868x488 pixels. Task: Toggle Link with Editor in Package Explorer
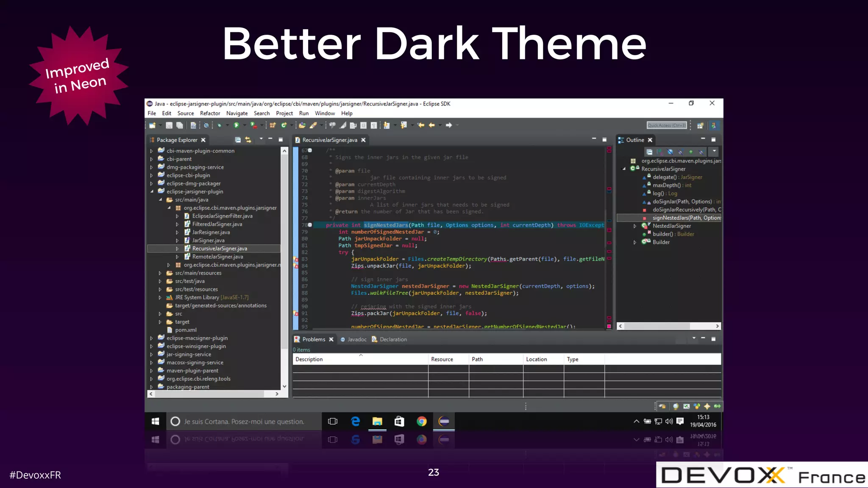tap(248, 140)
